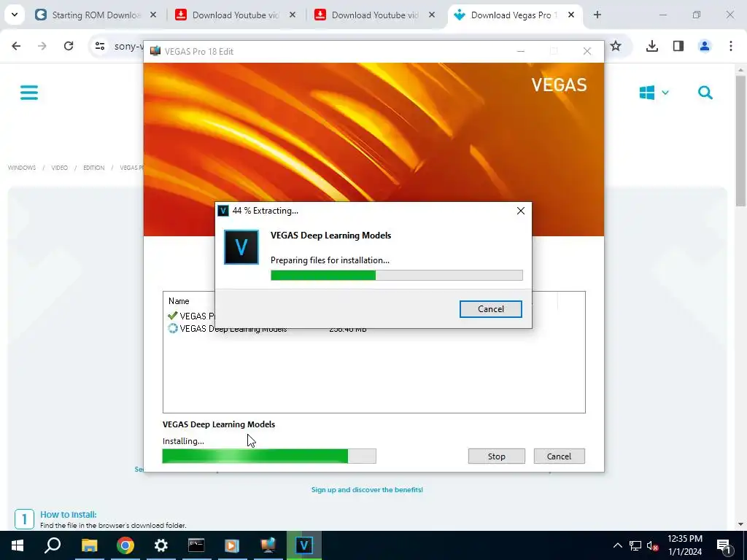
Task: Open the tab search dropdown in Chrome
Action: point(15,15)
